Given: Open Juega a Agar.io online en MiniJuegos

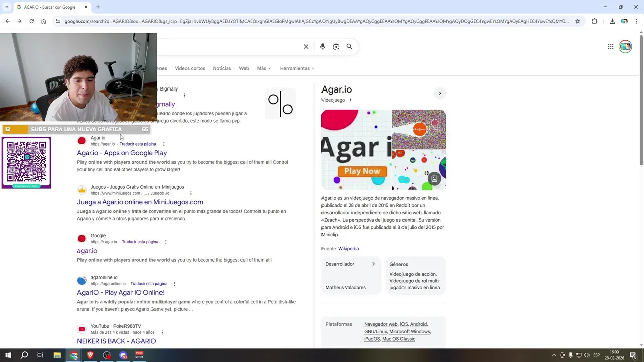Looking at the screenshot, I should 140,202.
